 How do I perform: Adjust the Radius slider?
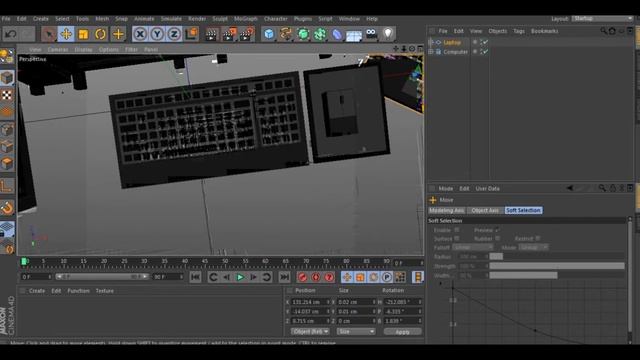(557, 257)
